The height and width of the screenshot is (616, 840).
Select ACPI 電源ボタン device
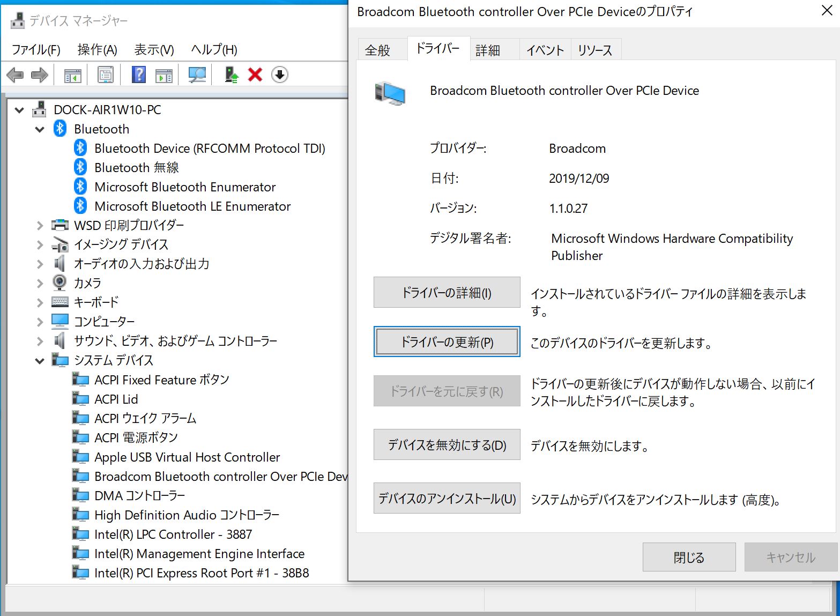coord(136,437)
